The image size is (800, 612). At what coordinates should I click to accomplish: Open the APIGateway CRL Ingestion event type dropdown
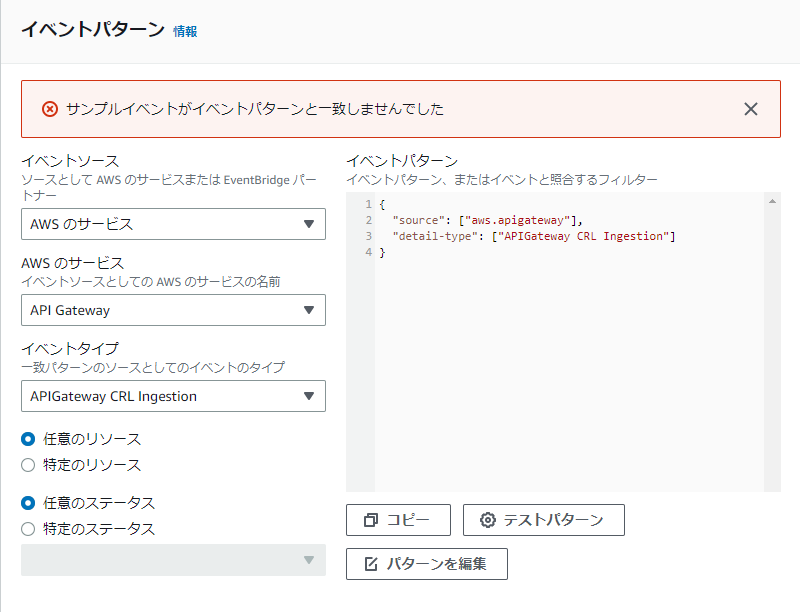pyautogui.click(x=173, y=396)
